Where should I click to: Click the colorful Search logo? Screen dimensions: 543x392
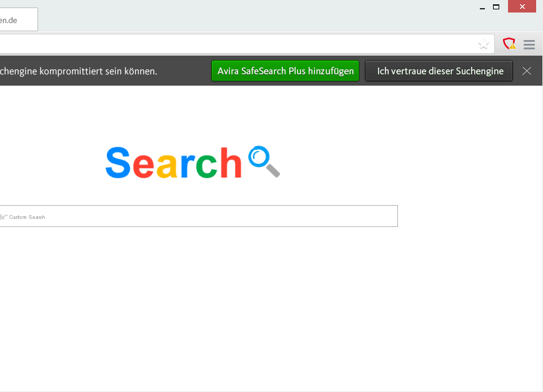coord(174,163)
